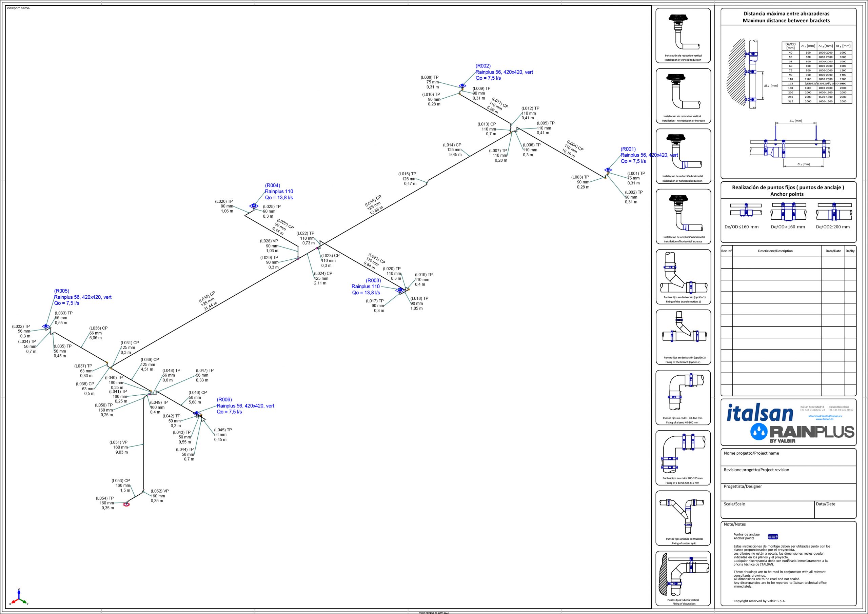Select the vertical reduction installation diagram
This screenshot has height=614, width=868.
[x=683, y=35]
